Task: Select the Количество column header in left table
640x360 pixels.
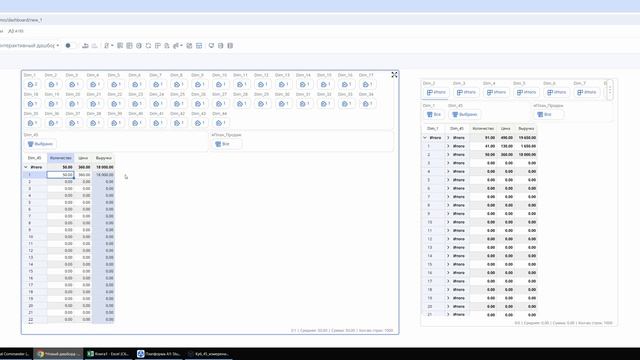Action: (60, 158)
